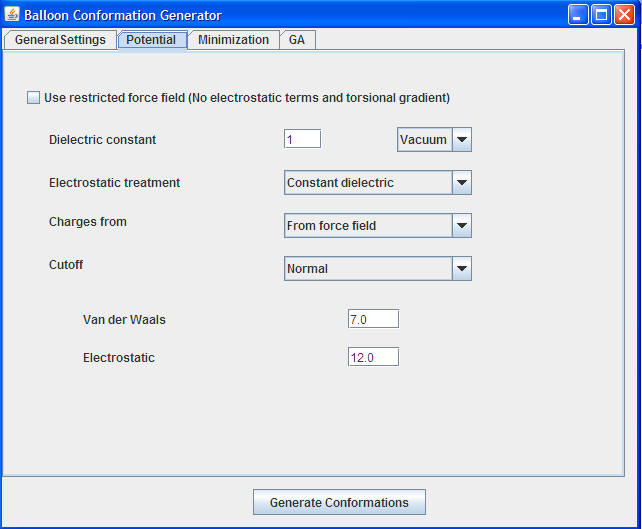Close the Balloon Conformation Generator window

click(x=625, y=15)
